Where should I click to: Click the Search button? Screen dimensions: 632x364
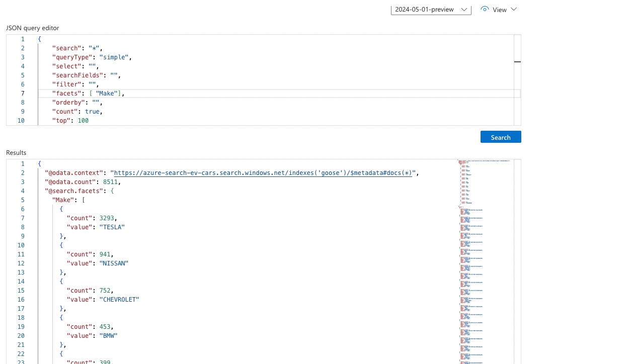tap(500, 137)
